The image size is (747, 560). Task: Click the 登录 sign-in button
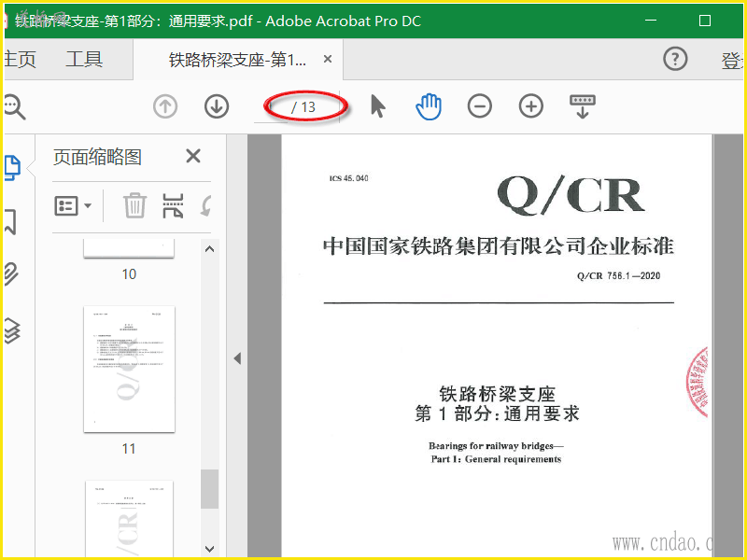[x=733, y=61]
